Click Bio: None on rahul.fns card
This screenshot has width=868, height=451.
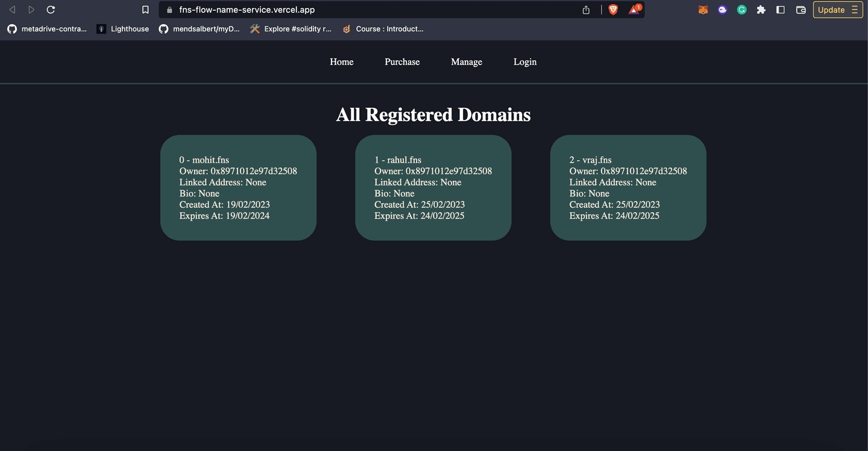[x=395, y=194]
